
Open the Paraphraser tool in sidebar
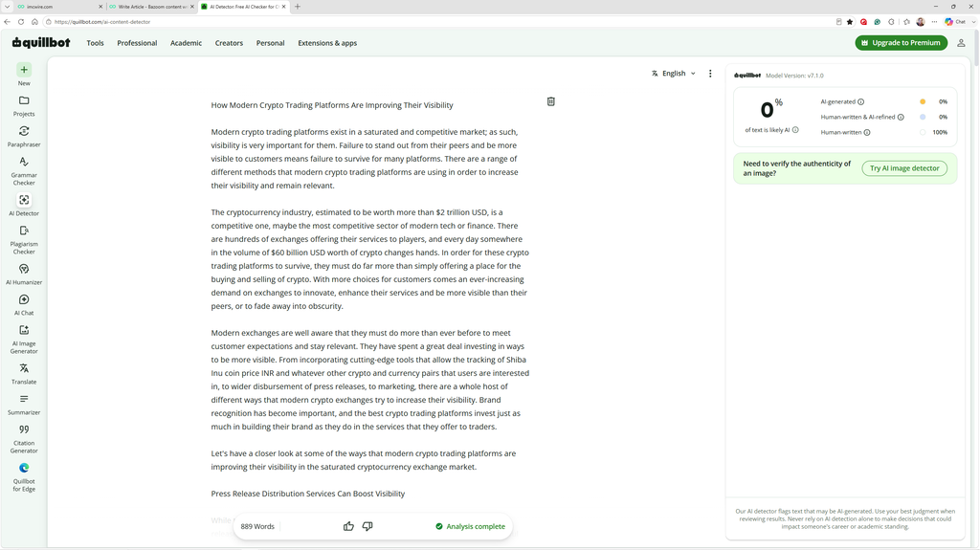pos(24,136)
